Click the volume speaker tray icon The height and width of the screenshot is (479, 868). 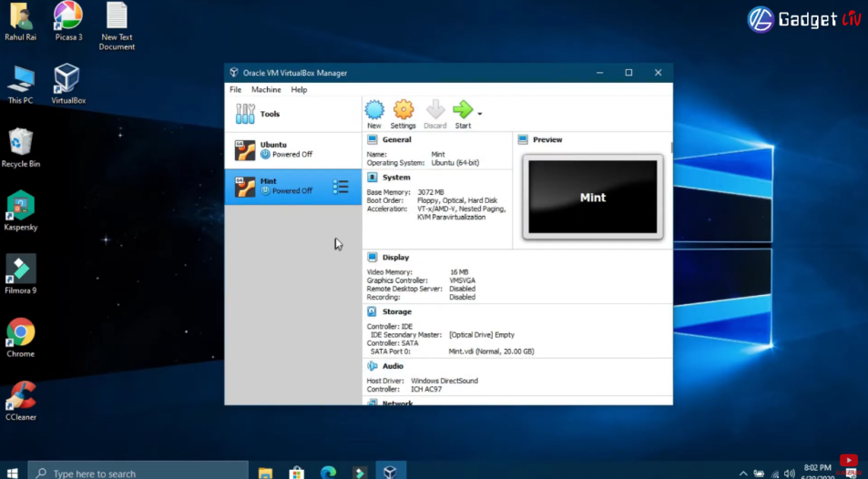(790, 474)
